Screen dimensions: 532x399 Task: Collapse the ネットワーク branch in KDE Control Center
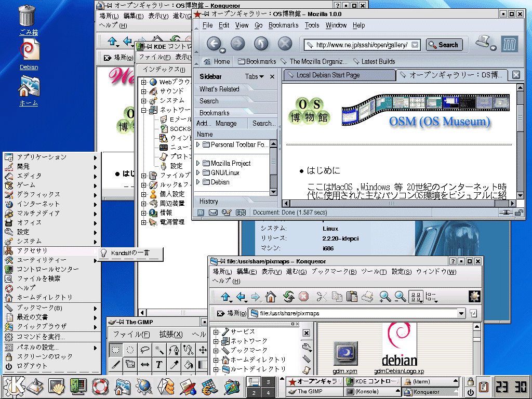[143, 110]
